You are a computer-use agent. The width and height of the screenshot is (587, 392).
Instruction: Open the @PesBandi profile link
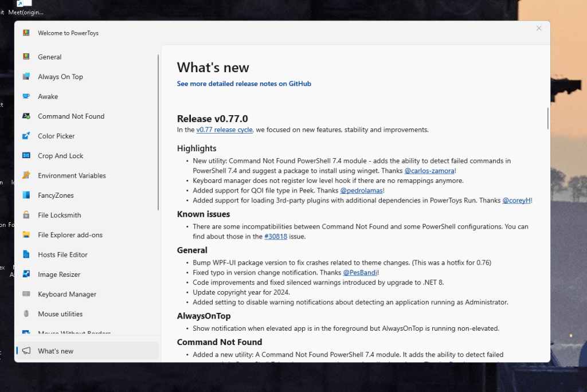point(360,273)
